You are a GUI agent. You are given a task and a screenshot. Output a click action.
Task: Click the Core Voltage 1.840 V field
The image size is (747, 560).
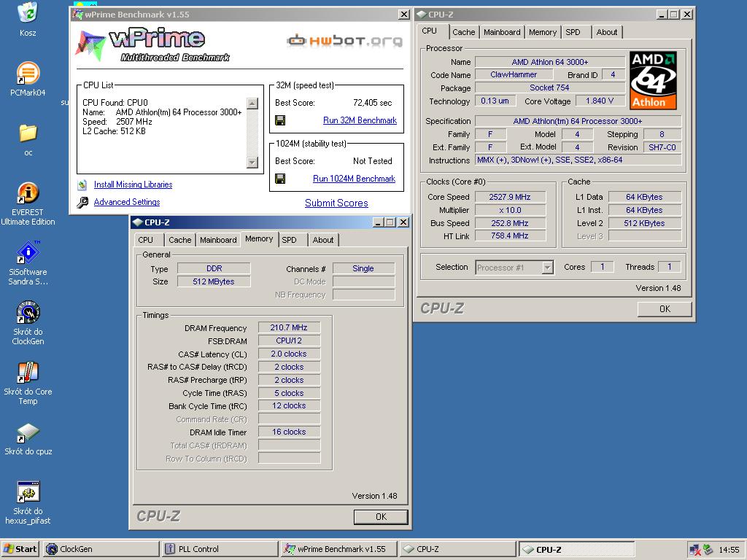coord(600,101)
